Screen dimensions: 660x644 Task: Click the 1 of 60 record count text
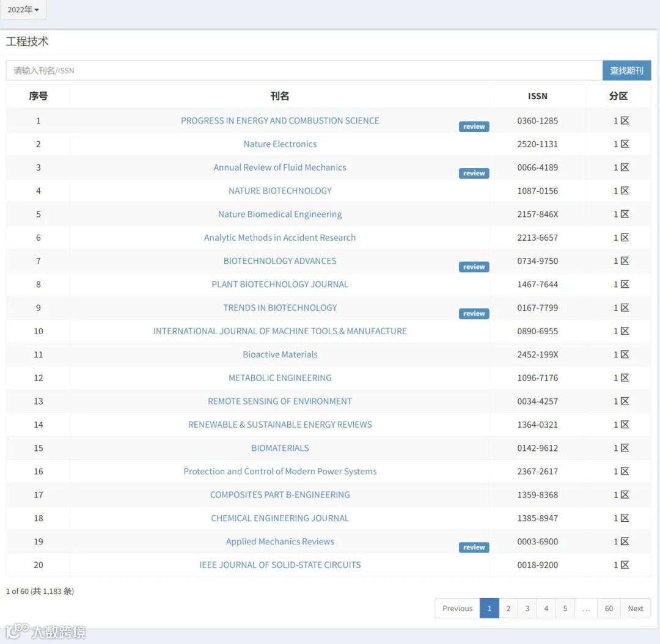tap(40, 591)
